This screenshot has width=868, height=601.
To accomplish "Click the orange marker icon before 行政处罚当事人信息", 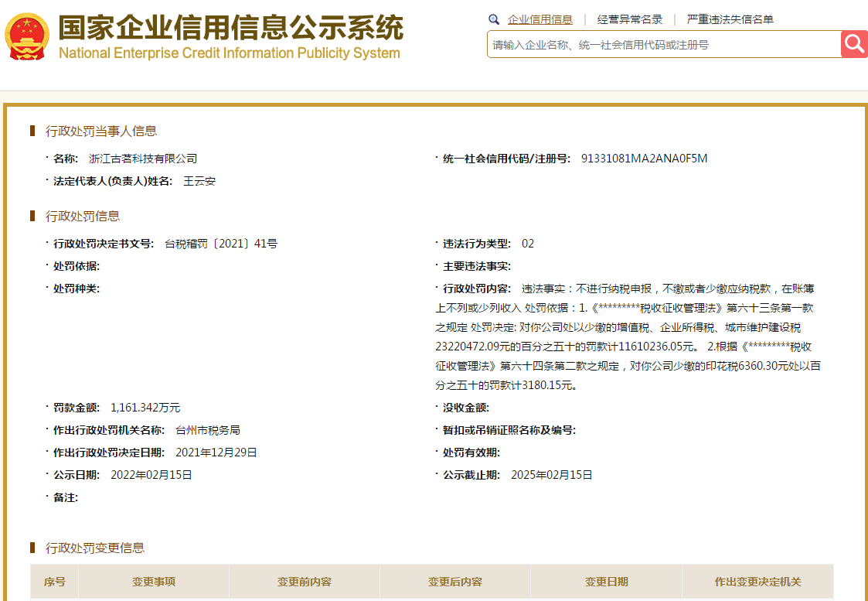I will pos(33,130).
